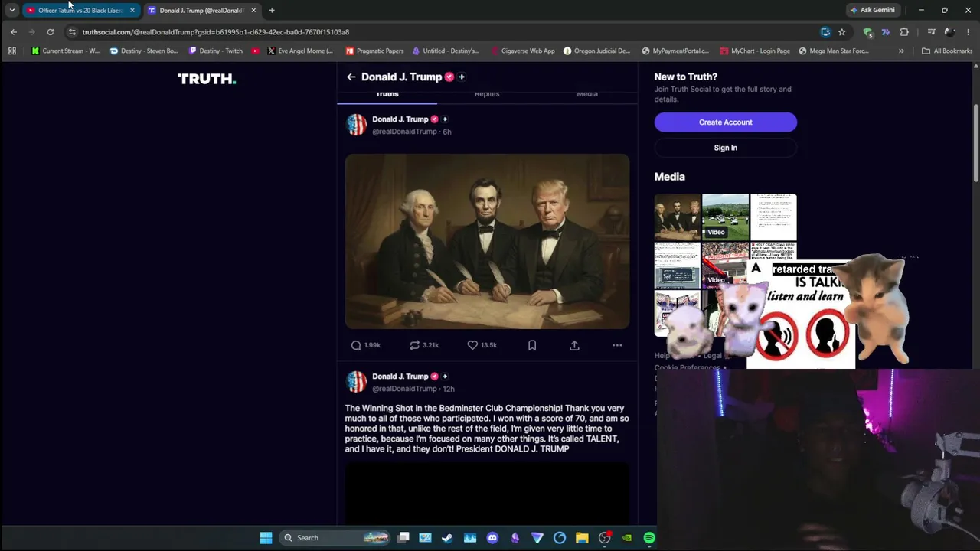Switch to the Truths tab
980x551 pixels.
point(387,94)
